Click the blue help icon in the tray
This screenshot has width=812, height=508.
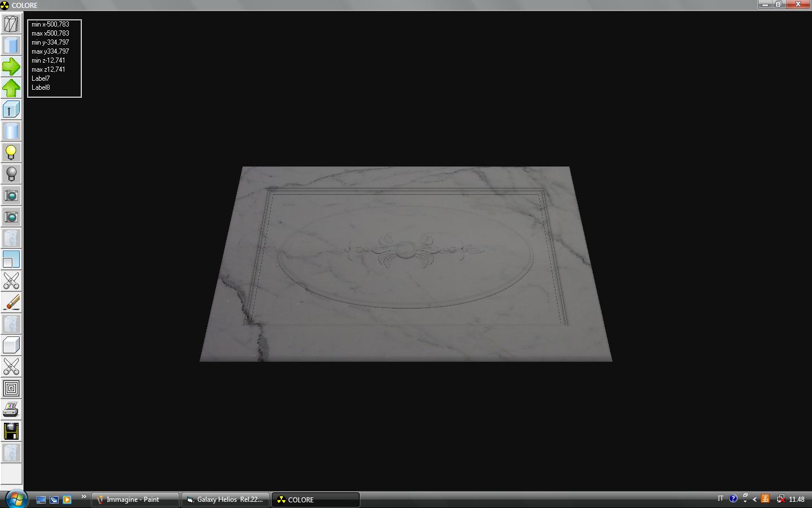pyautogui.click(x=733, y=499)
